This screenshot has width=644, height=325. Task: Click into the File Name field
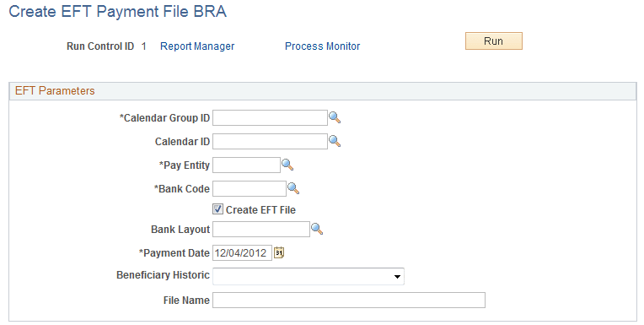pyautogui.click(x=349, y=300)
